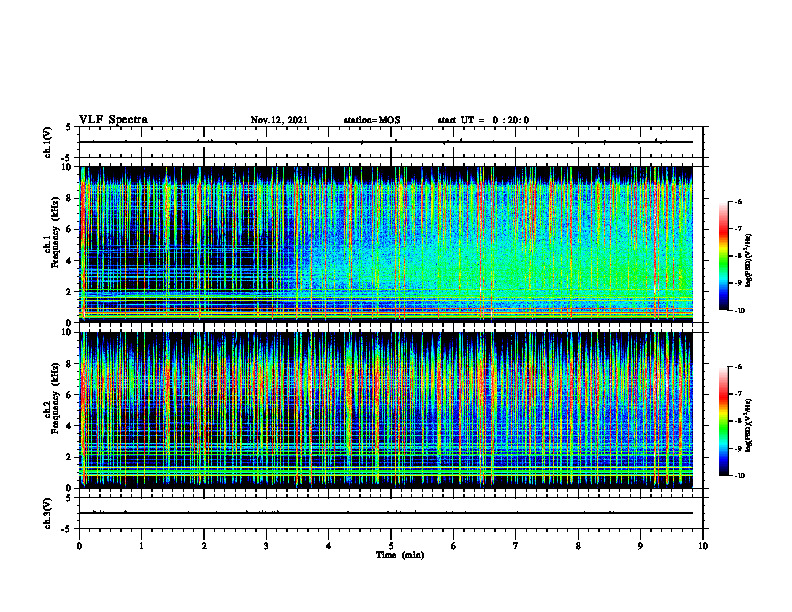Click time tick label "2" on the bottom axis
This screenshot has height=612, width=792.
204,546
